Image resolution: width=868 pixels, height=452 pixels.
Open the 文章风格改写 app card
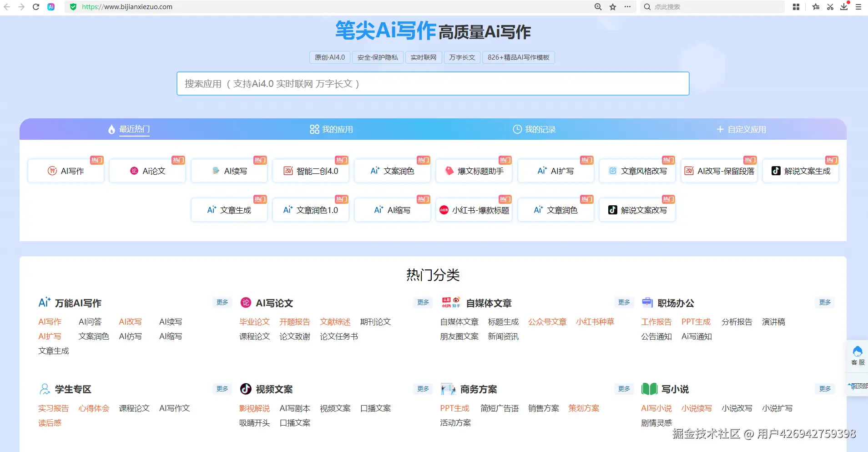[x=637, y=171]
